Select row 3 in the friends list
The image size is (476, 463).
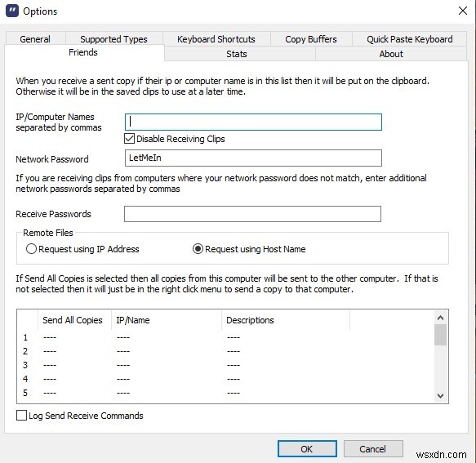click(225, 365)
